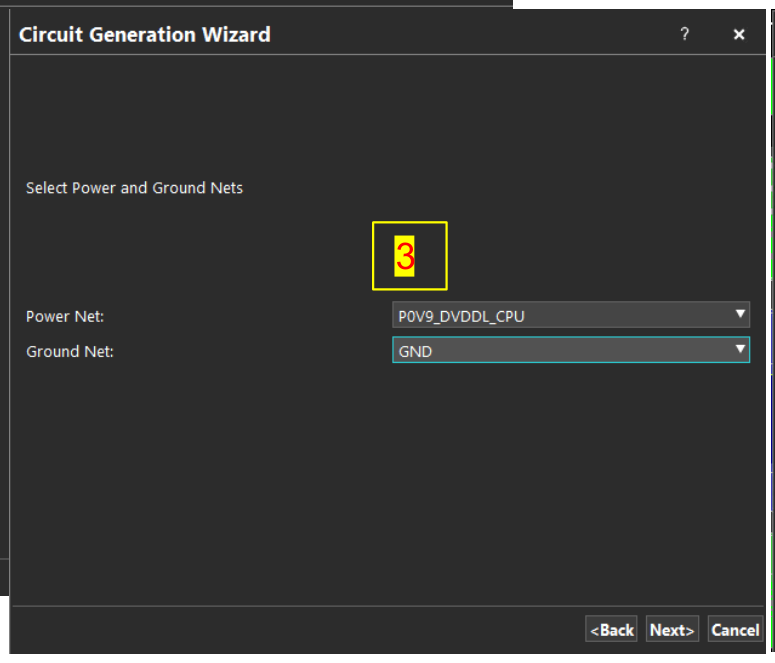The width and height of the screenshot is (775, 663).
Task: Click the P0V9_DVDDL_CPU power net field
Action: coord(571,315)
